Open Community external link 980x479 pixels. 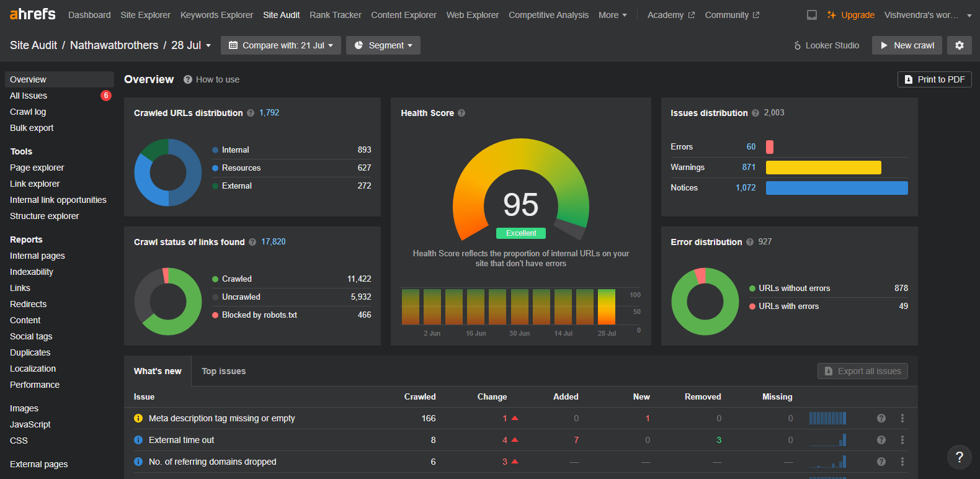732,15
